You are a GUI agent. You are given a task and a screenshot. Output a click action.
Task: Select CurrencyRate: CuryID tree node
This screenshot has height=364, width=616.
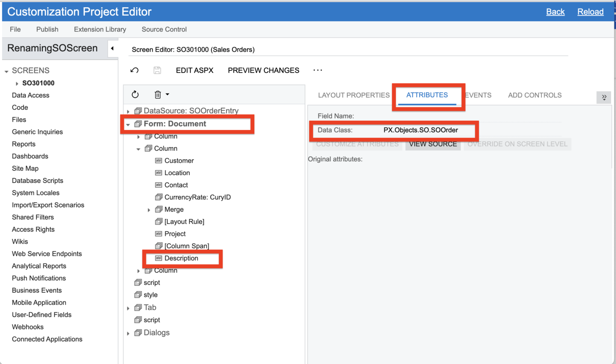[x=198, y=197]
